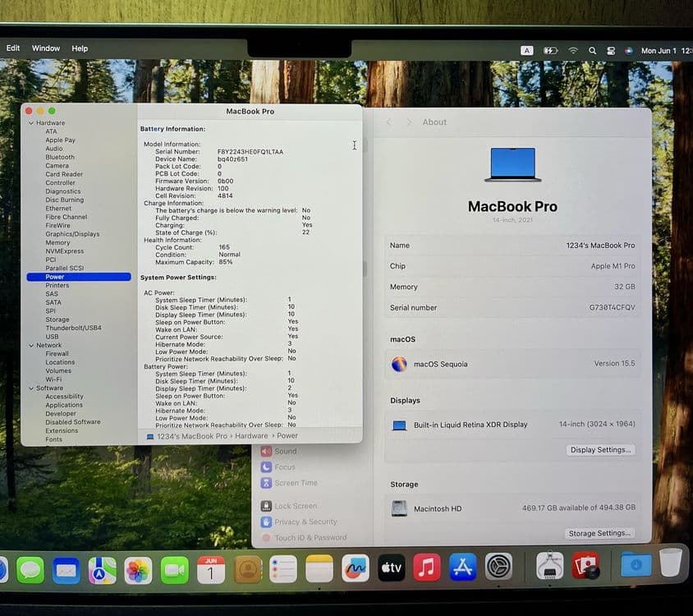
Task: Open the Photos app in the Dock
Action: (x=138, y=570)
